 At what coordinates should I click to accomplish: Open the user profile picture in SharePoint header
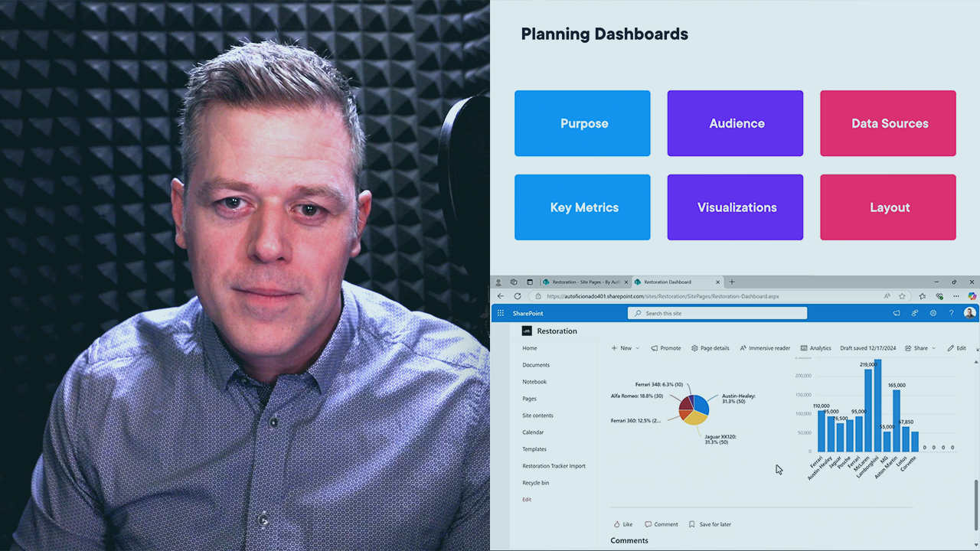(x=969, y=313)
